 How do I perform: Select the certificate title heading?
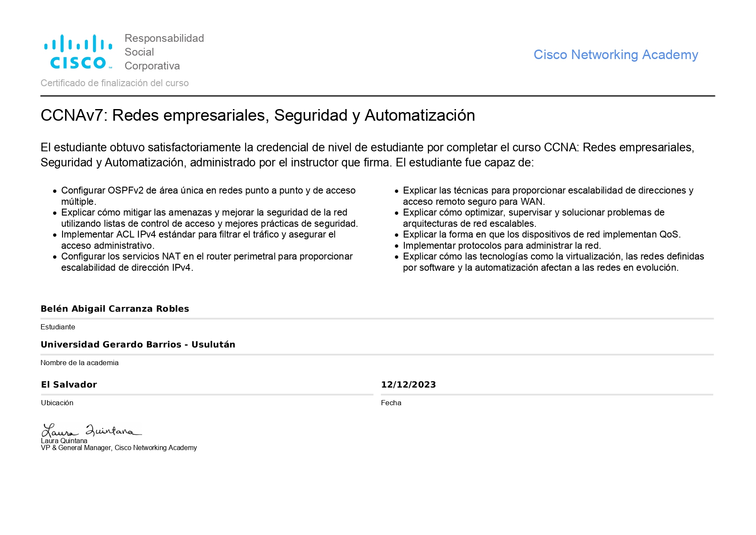point(257,115)
